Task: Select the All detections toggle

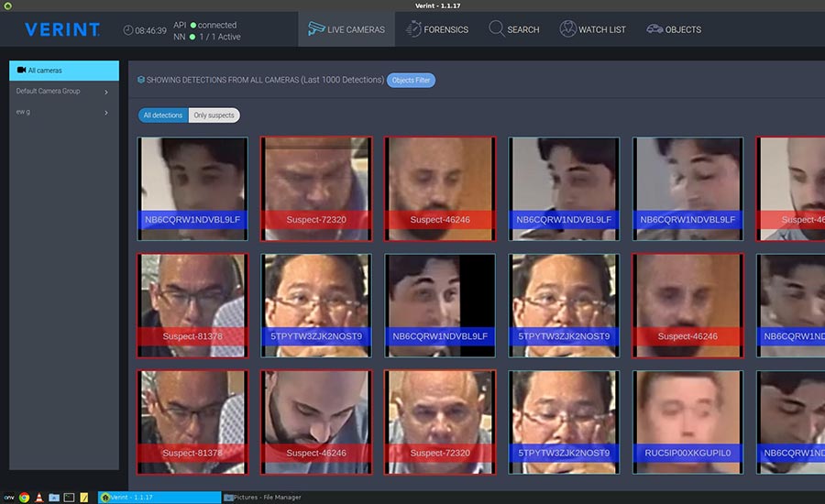Action: [163, 115]
